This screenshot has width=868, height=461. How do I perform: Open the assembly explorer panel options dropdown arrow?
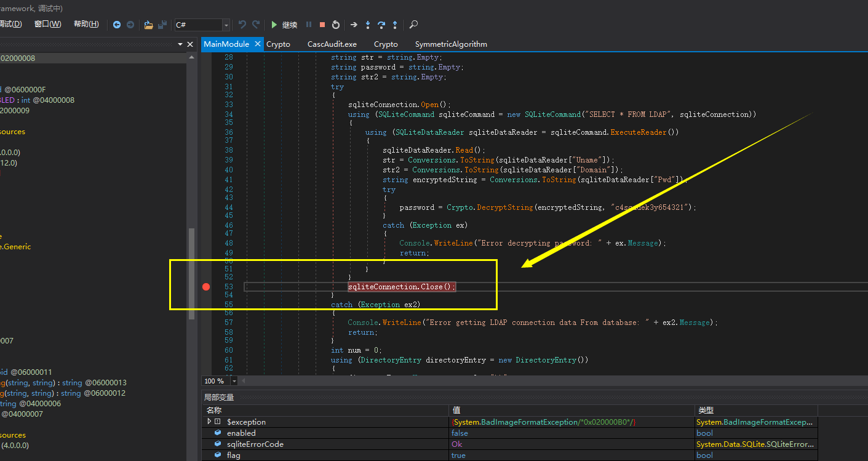pos(180,44)
